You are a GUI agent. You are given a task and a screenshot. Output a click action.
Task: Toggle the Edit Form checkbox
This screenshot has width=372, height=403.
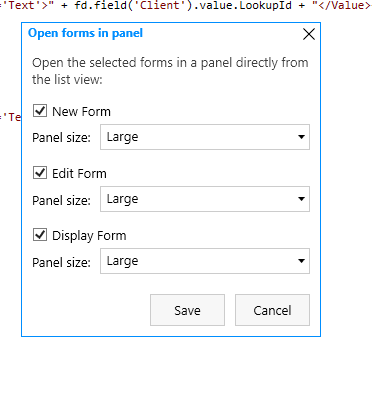[x=40, y=172]
